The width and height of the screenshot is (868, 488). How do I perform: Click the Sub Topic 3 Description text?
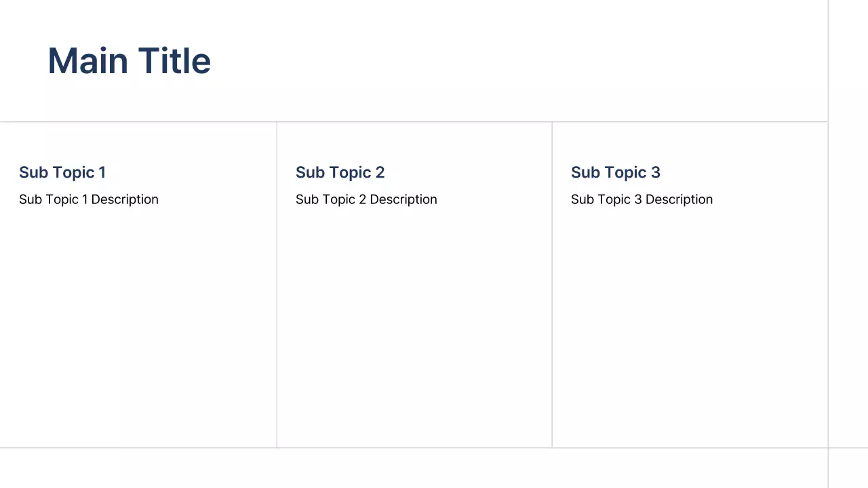[x=642, y=199]
